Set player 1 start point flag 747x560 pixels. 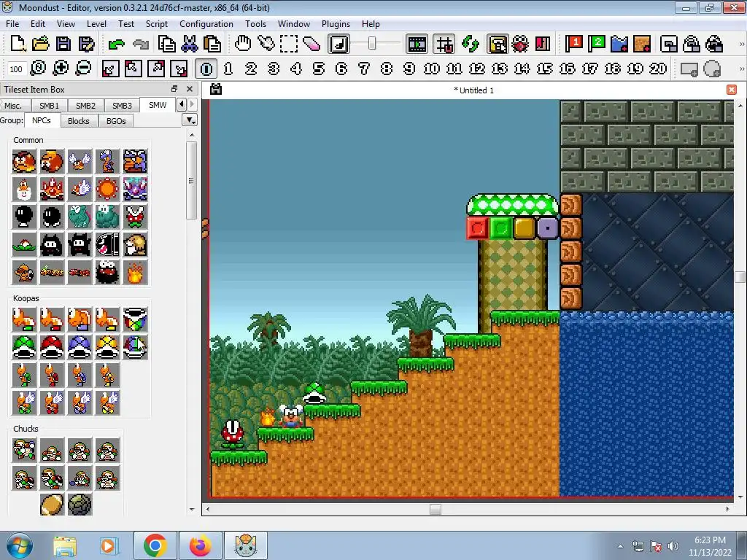pyautogui.click(x=573, y=44)
